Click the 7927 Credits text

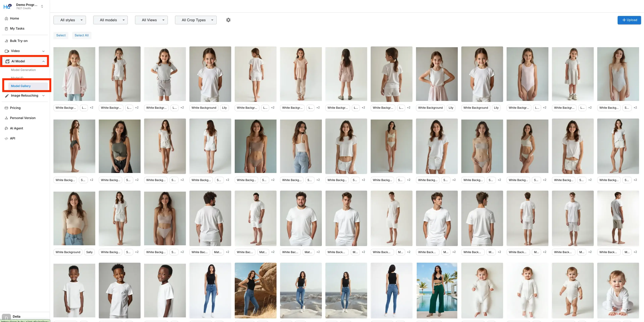[23, 9]
